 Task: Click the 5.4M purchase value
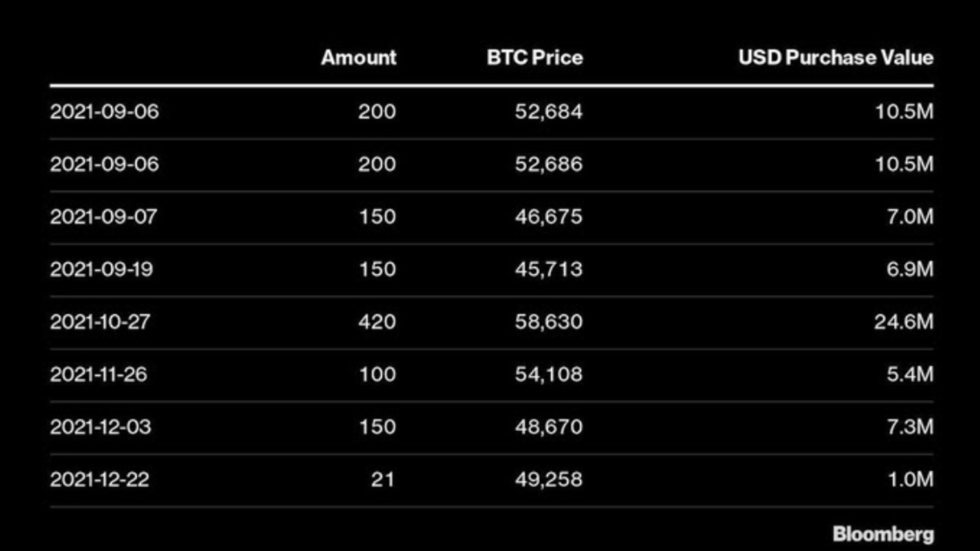coord(910,374)
